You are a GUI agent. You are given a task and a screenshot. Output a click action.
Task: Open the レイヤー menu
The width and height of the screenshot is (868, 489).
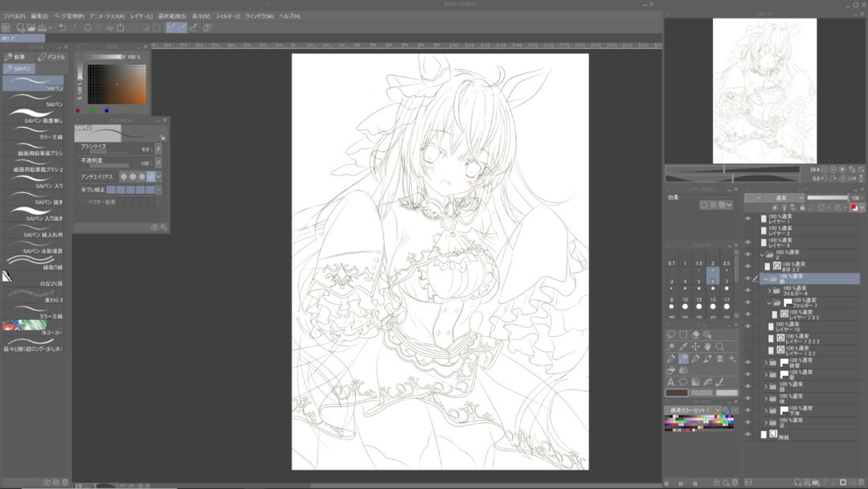pos(141,16)
